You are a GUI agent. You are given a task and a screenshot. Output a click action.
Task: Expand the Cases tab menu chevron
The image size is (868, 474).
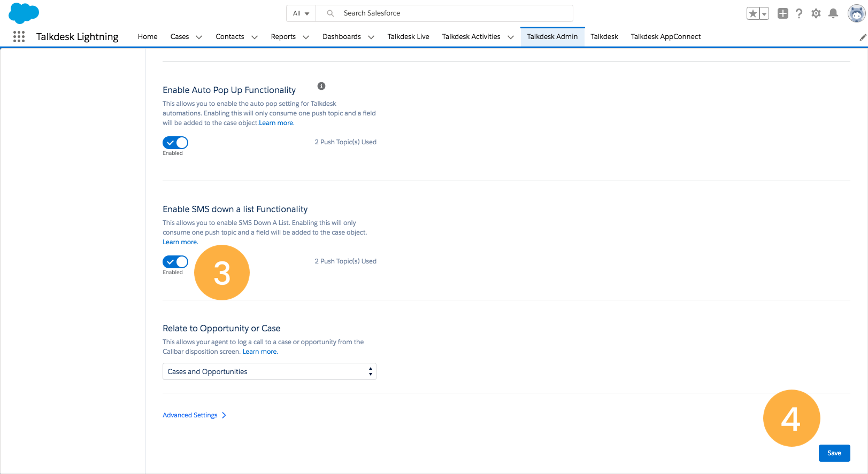(x=199, y=37)
